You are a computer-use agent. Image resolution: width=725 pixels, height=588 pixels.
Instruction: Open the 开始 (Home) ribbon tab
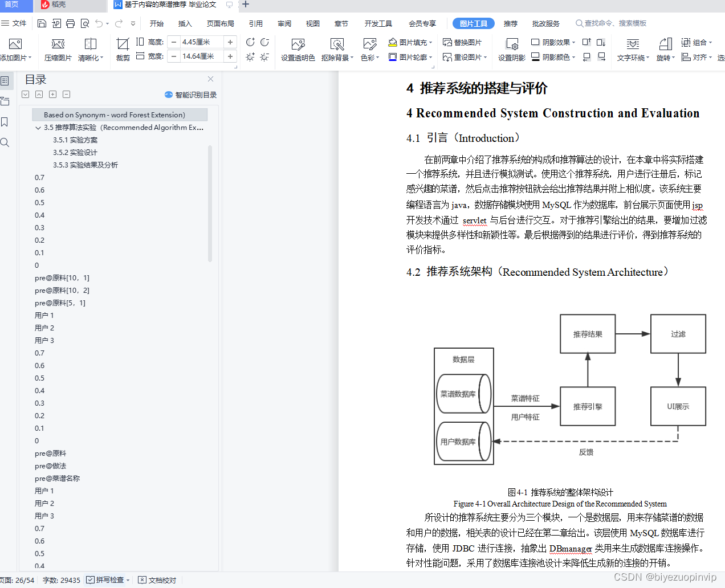(x=157, y=23)
